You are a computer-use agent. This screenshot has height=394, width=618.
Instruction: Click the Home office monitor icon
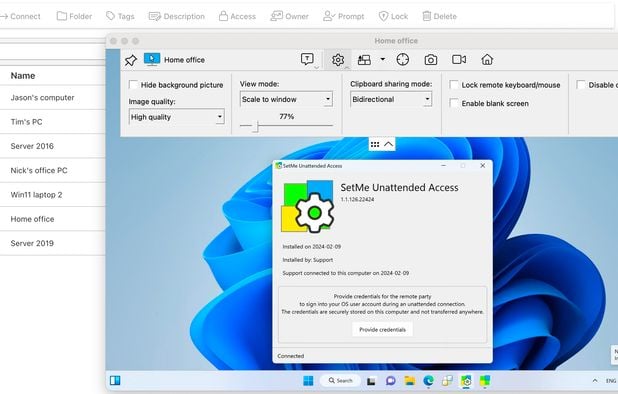click(152, 59)
